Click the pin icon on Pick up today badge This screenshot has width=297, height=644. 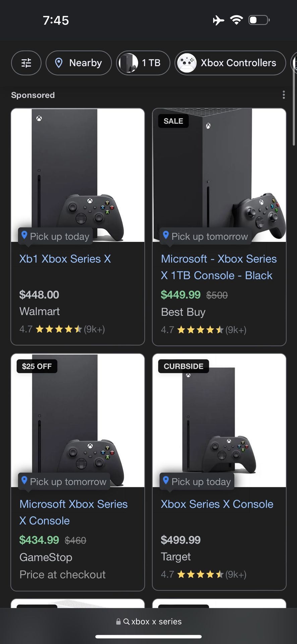[x=24, y=236]
